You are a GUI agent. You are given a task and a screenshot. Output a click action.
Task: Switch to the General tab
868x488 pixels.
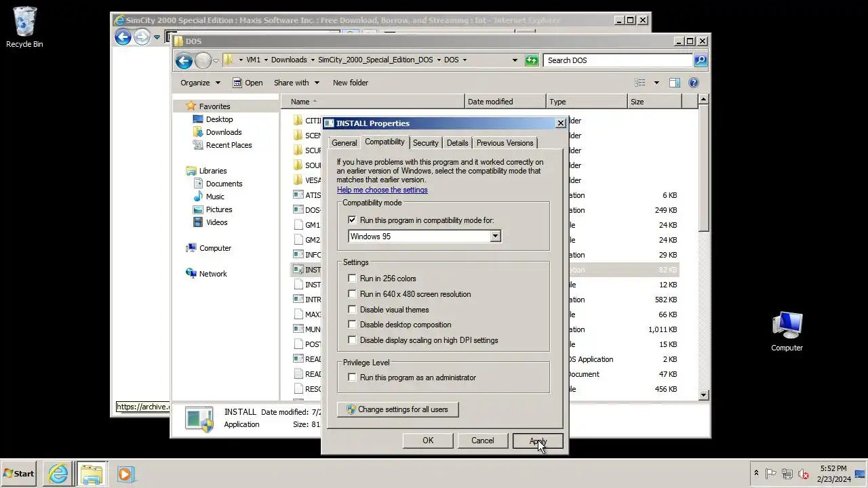coord(344,143)
